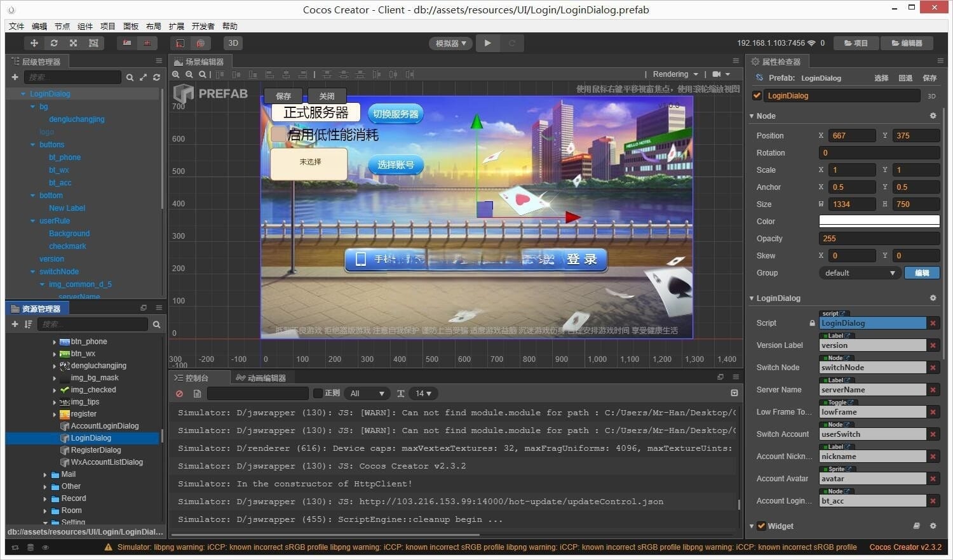Viewport: 953px width, 560px height.
Task: Click the 项目 button in toolbar
Action: click(856, 43)
